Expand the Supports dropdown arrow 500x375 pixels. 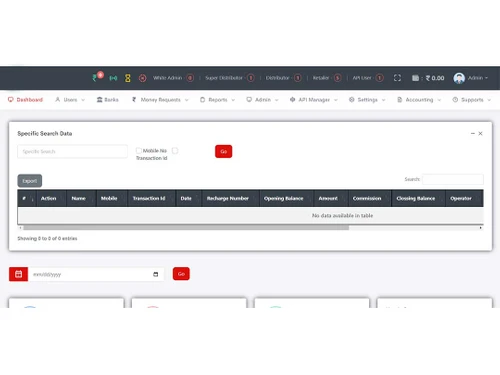click(489, 100)
